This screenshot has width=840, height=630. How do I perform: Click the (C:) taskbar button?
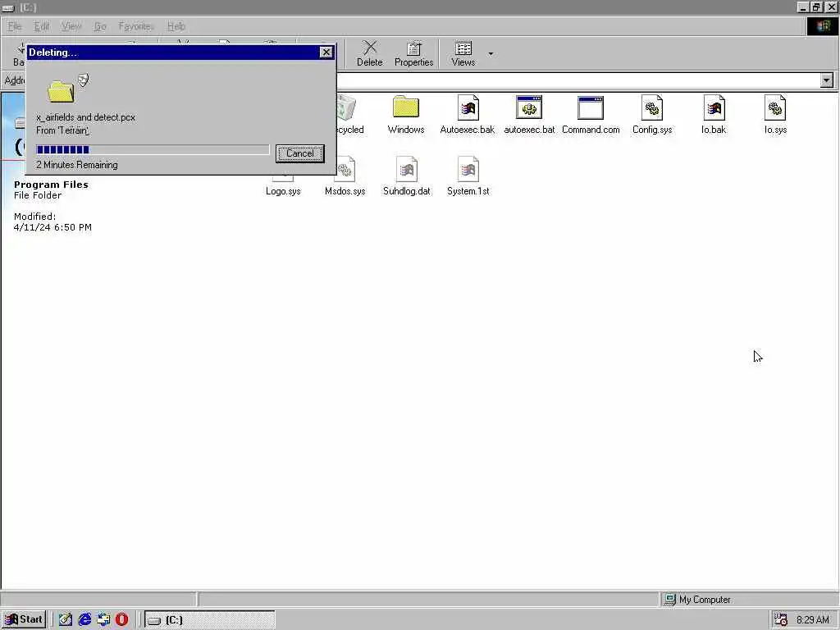[x=209, y=620]
